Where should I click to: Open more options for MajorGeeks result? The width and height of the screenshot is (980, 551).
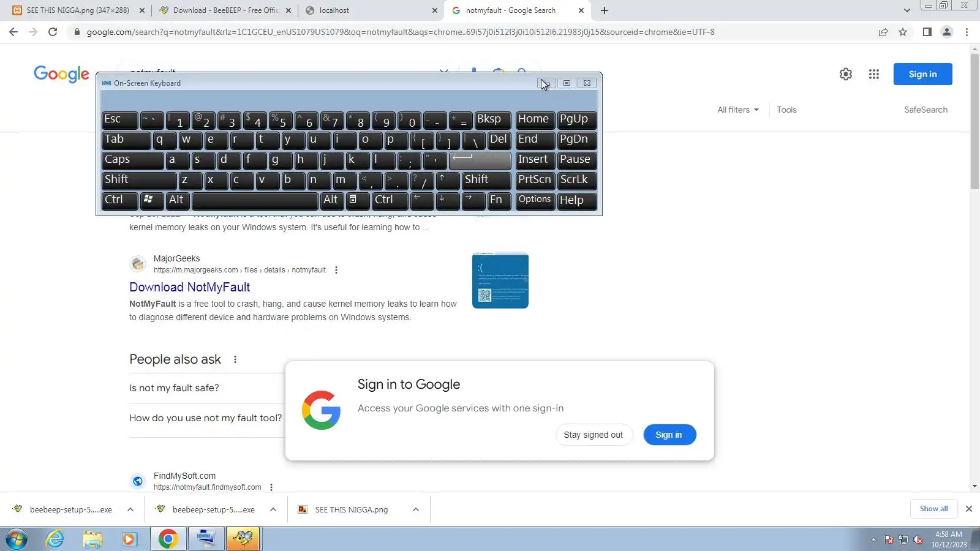coord(336,270)
